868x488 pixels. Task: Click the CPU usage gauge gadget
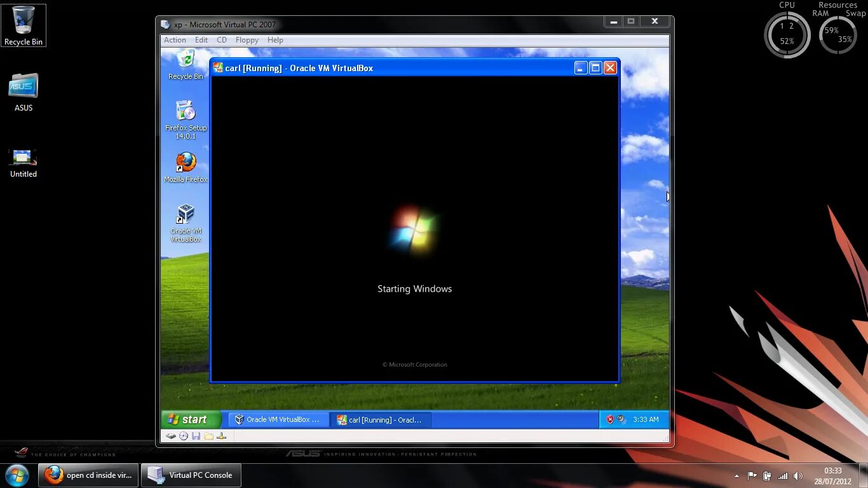pyautogui.click(x=787, y=35)
